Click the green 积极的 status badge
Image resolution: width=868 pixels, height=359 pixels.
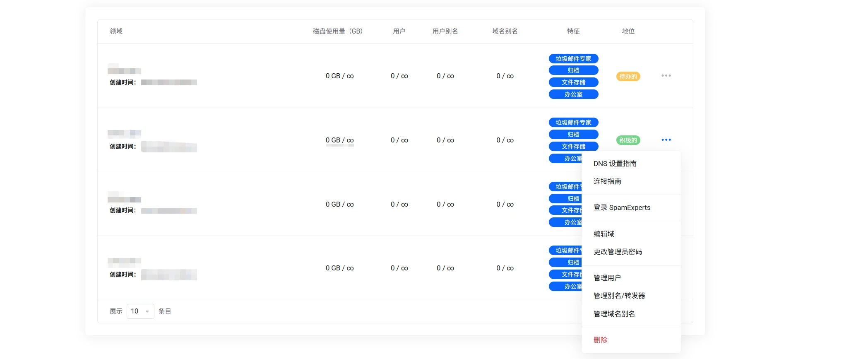(628, 140)
